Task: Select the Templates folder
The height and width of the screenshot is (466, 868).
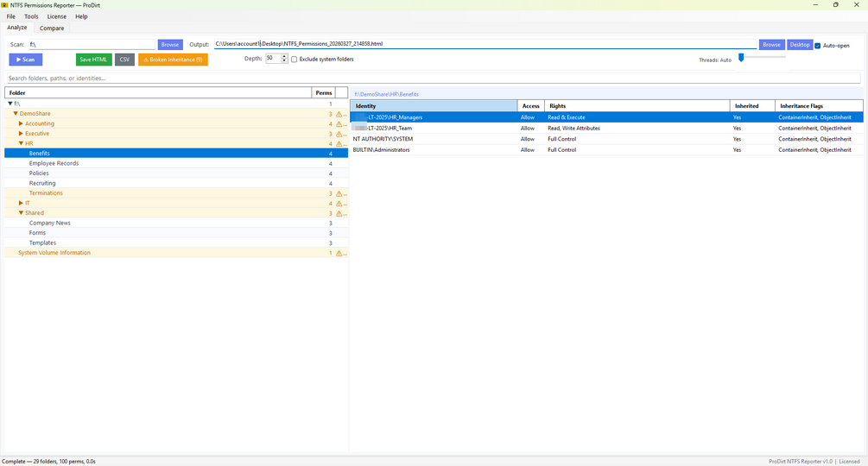Action: (176, 242)
